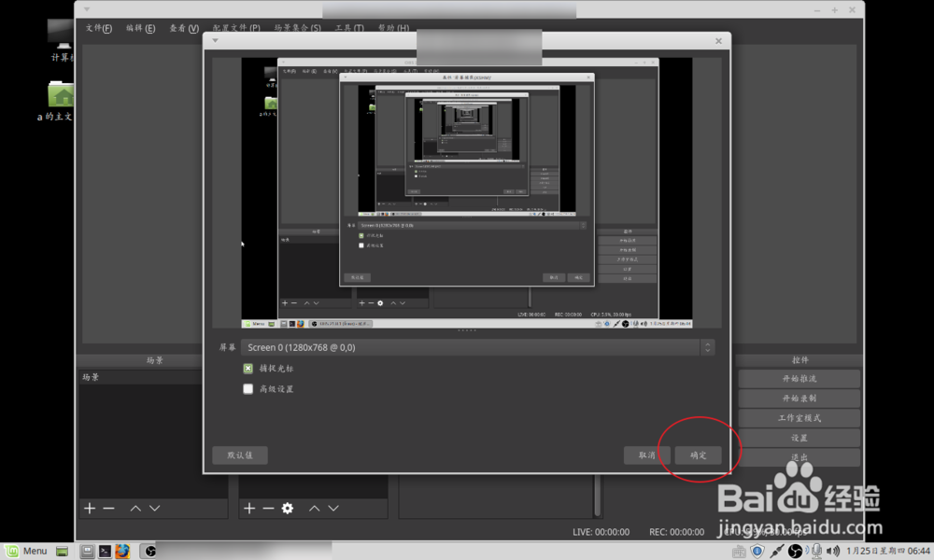Add a new source with the plus icon

[248, 508]
